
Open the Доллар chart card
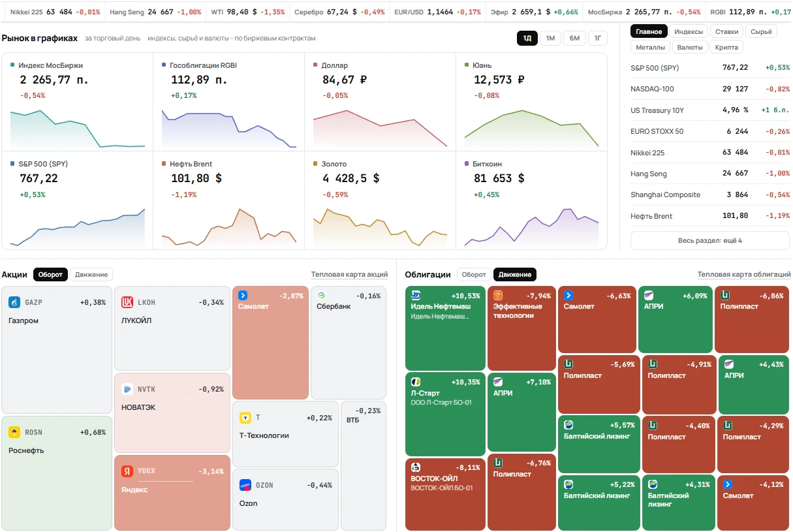[x=380, y=102]
